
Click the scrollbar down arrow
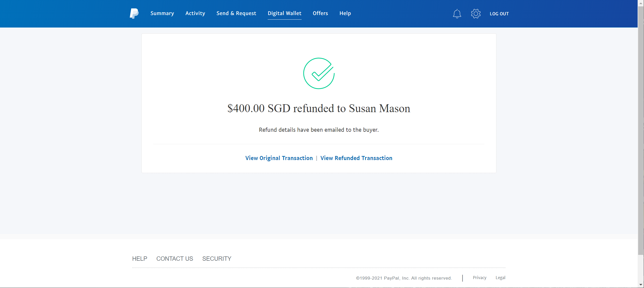[x=641, y=285]
